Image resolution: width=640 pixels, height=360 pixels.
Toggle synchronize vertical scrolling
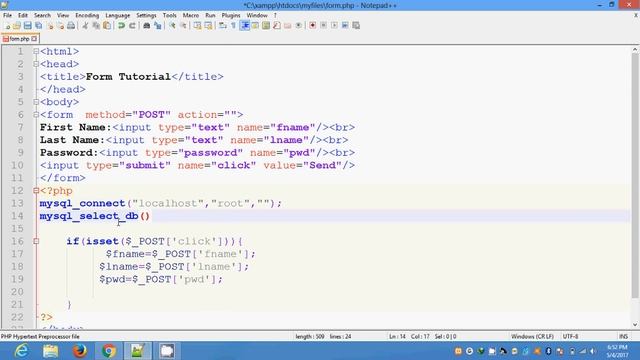[198, 26]
